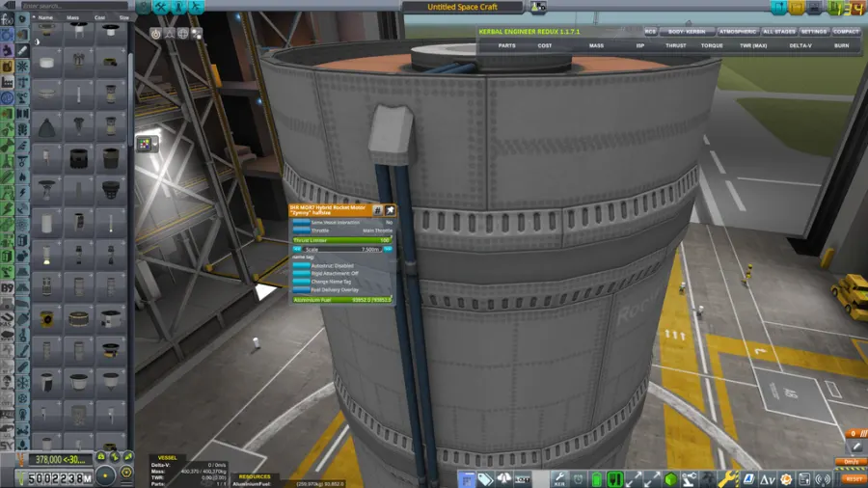Screen dimensions: 868x488
Task: Click the parts list scrollbar
Action: click(130, 99)
